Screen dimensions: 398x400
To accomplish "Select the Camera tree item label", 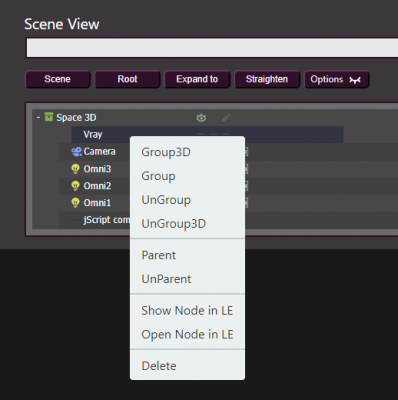I will (99, 152).
